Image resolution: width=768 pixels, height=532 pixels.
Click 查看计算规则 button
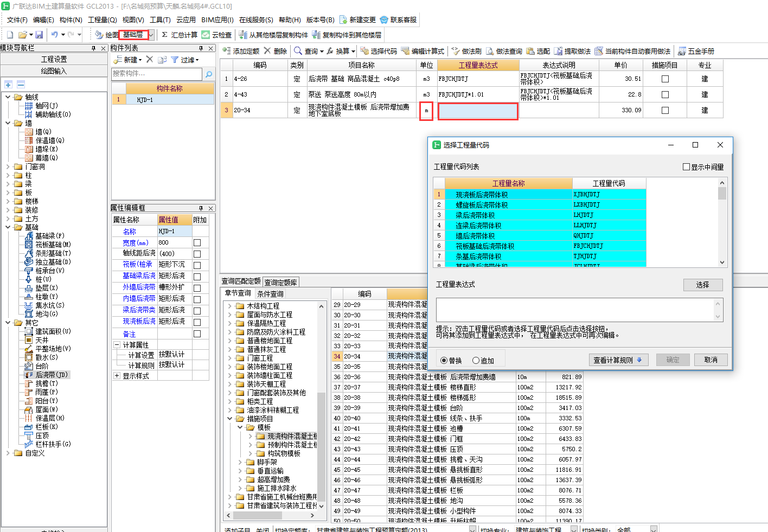tap(618, 360)
